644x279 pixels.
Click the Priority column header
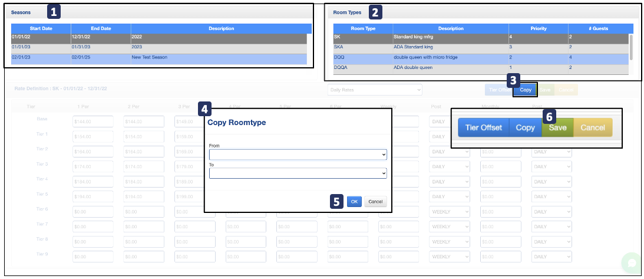tap(538, 28)
